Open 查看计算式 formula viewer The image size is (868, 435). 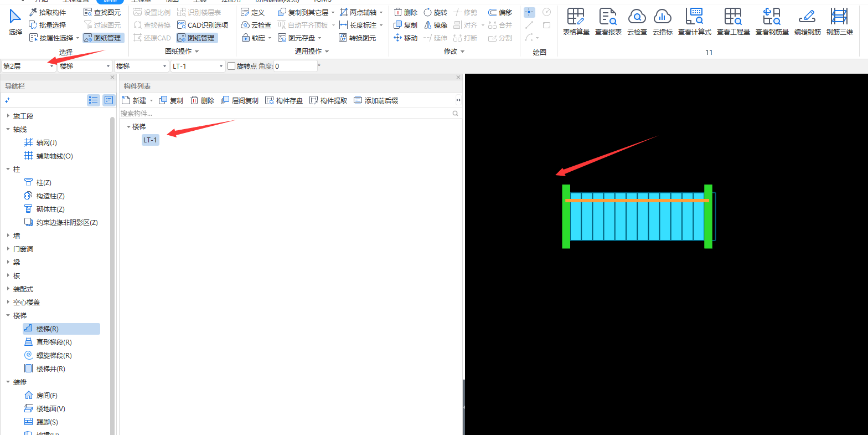695,22
